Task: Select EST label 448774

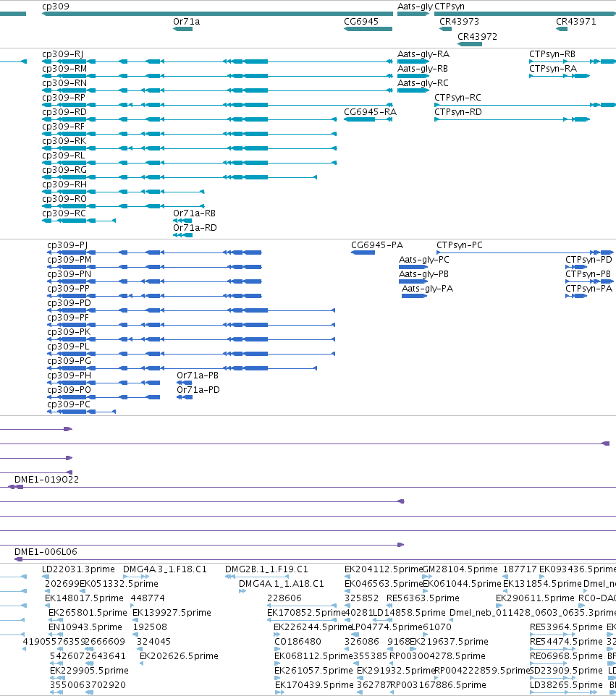Action: pyautogui.click(x=148, y=598)
